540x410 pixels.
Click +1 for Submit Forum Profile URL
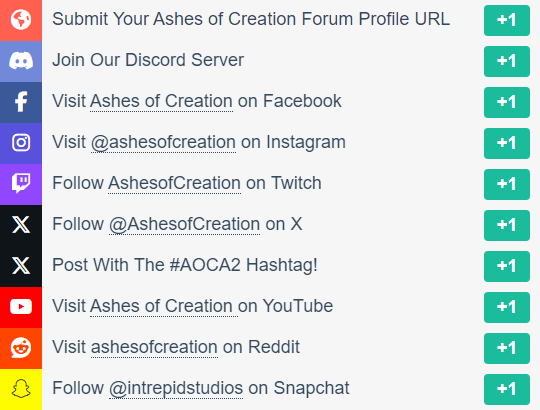tap(507, 20)
